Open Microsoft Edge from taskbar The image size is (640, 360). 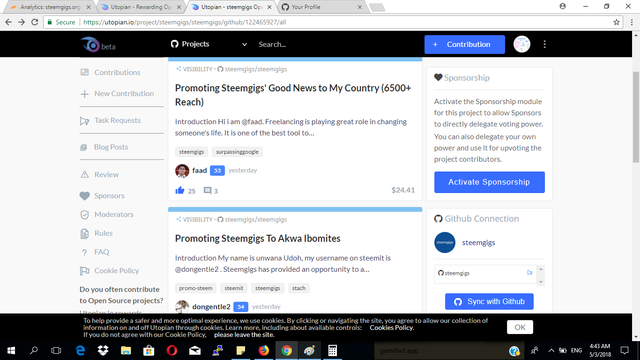coord(80,351)
